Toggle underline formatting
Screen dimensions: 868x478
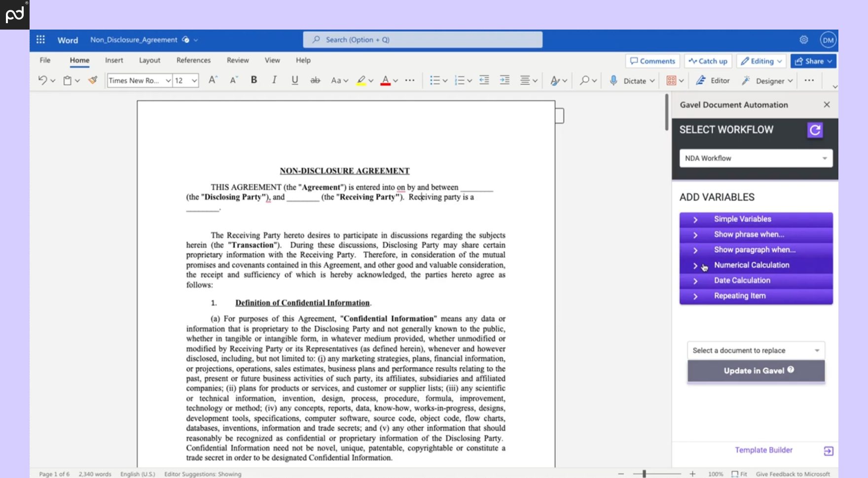[294, 80]
